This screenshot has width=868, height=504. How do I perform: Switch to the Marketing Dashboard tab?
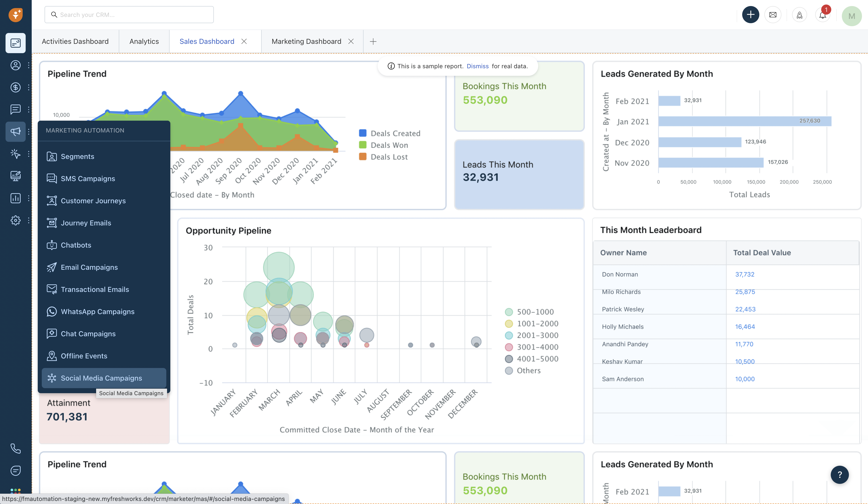click(306, 41)
